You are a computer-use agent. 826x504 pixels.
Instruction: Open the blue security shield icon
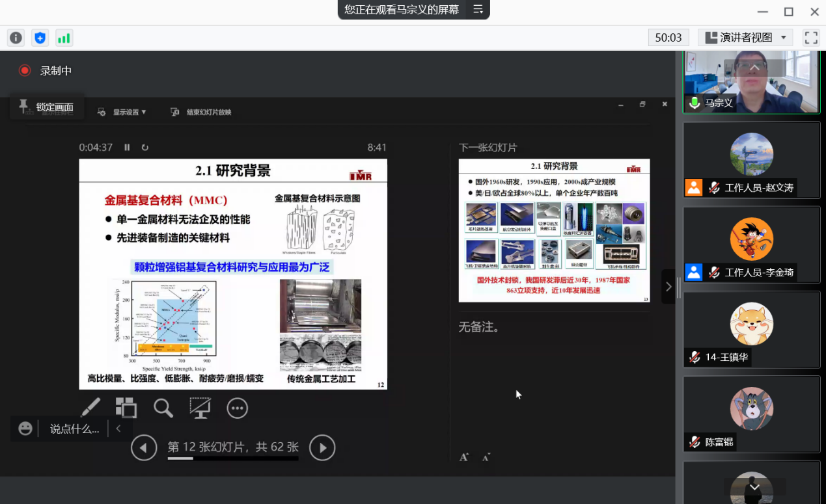click(x=40, y=38)
